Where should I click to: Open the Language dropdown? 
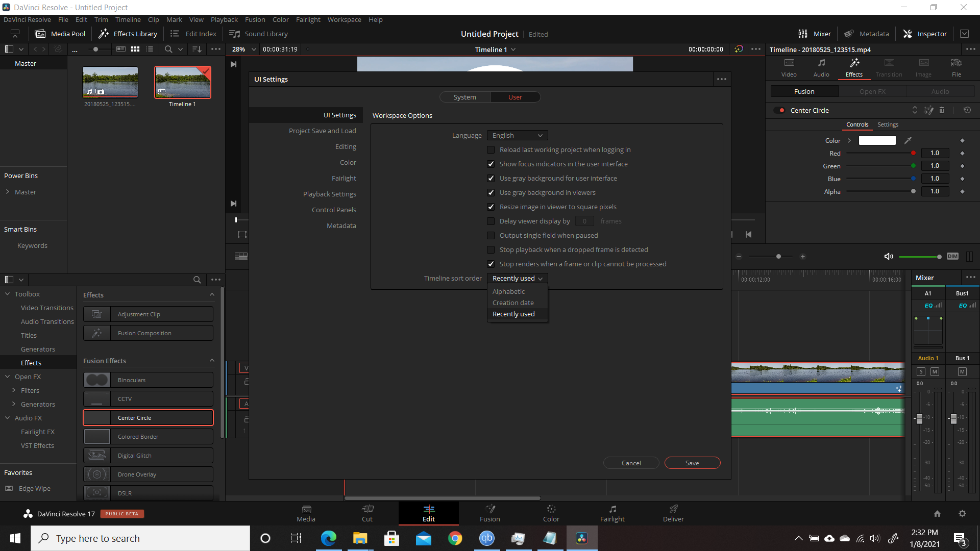pyautogui.click(x=517, y=135)
